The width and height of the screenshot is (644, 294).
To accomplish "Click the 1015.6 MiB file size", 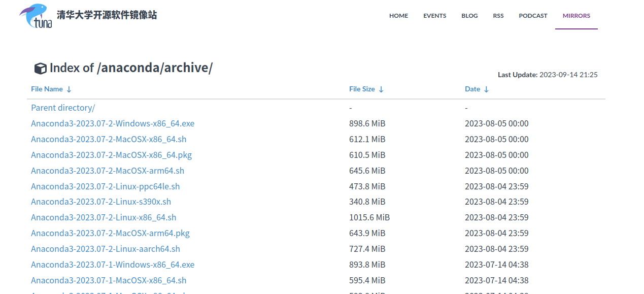I will [x=369, y=217].
